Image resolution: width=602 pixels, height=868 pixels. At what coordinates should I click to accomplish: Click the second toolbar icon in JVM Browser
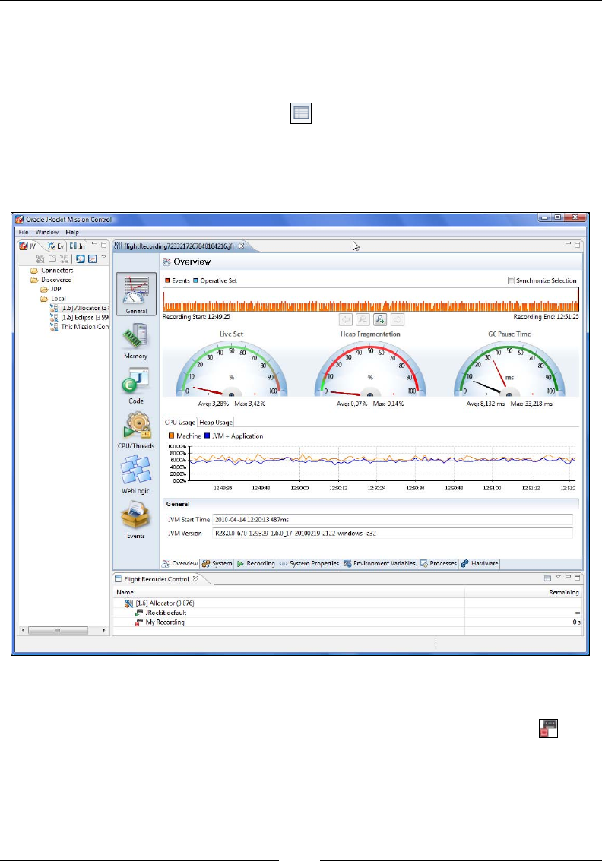click(52, 258)
